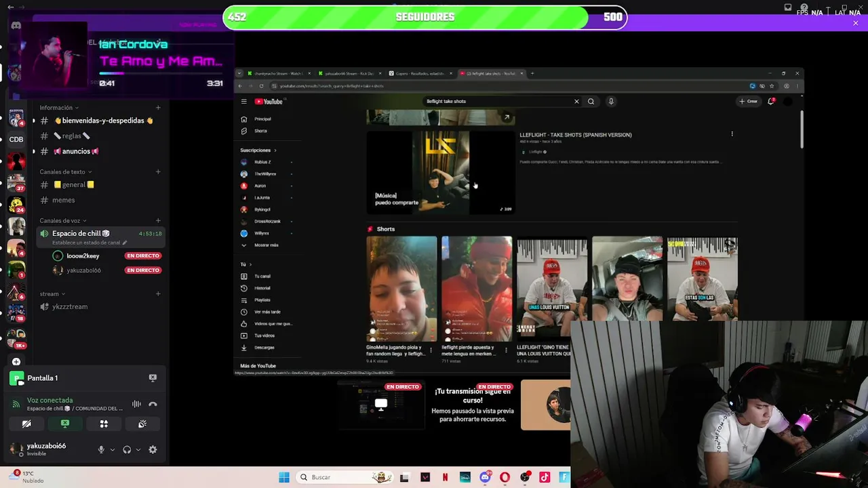Open Discord soundboard button
Image resolution: width=868 pixels, height=488 pixels.
pos(142,424)
